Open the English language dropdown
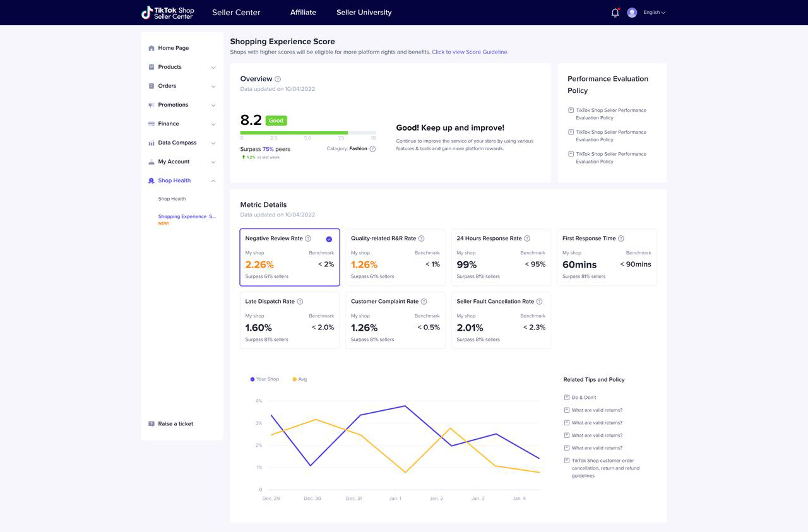Image resolution: width=808 pixels, height=532 pixels. (x=655, y=13)
